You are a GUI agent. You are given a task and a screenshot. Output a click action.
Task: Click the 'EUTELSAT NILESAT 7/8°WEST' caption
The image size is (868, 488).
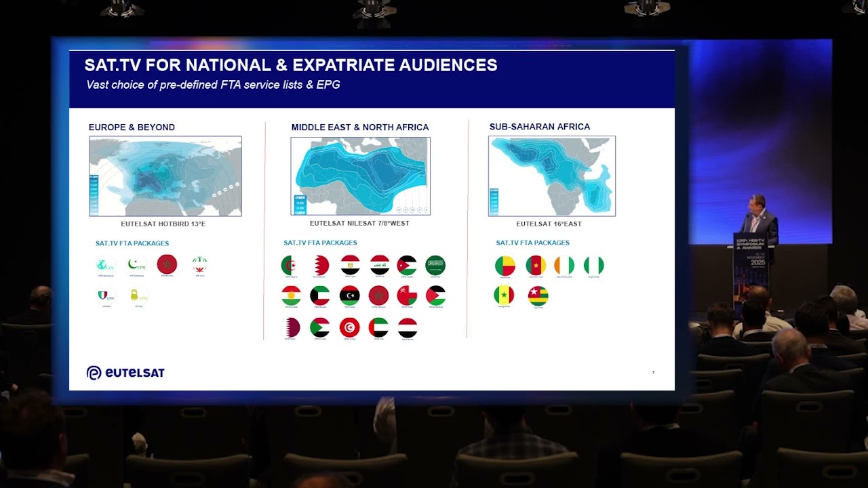359,223
